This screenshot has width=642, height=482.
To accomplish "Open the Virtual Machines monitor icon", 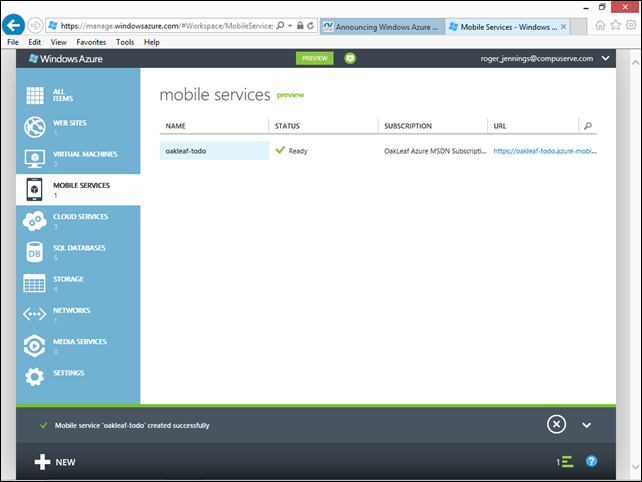I will [35, 158].
